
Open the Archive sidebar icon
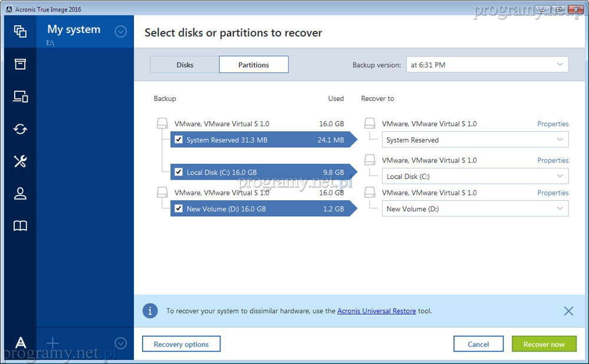[x=20, y=64]
